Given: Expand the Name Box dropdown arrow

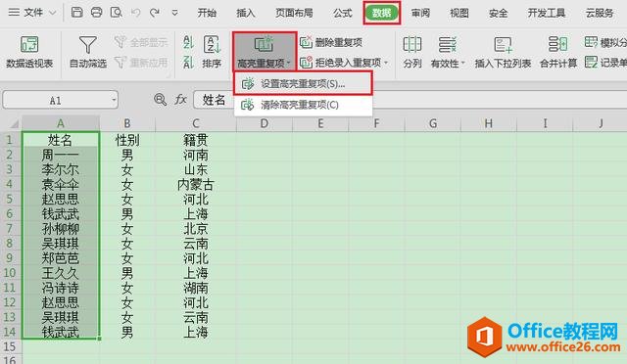Looking at the screenshot, I should point(114,100).
